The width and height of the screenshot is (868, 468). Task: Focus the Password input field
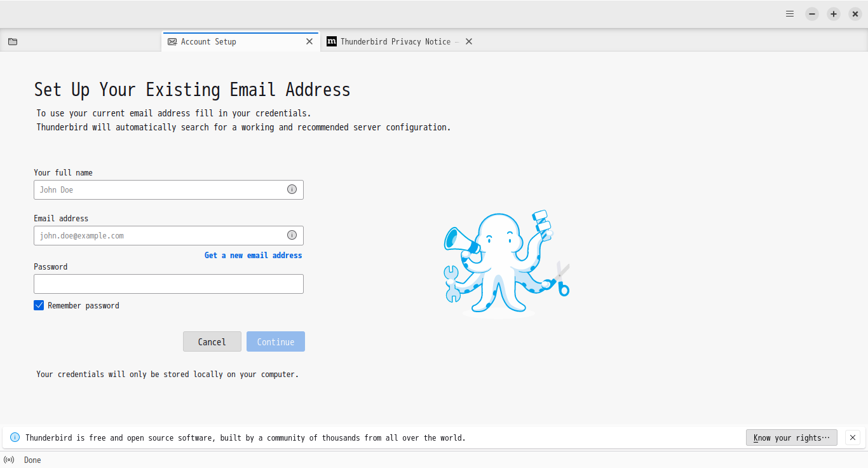[168, 284]
